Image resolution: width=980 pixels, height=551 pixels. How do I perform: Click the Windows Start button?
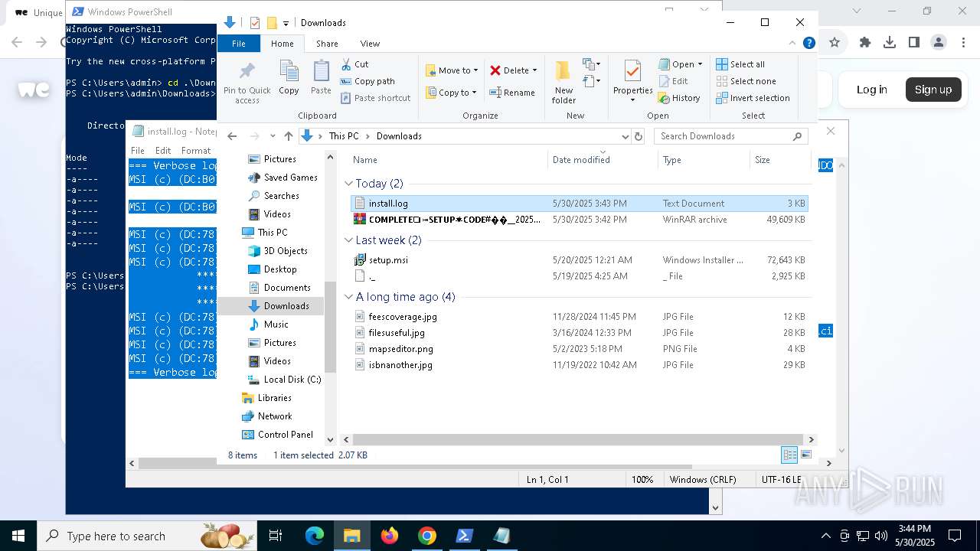18,536
